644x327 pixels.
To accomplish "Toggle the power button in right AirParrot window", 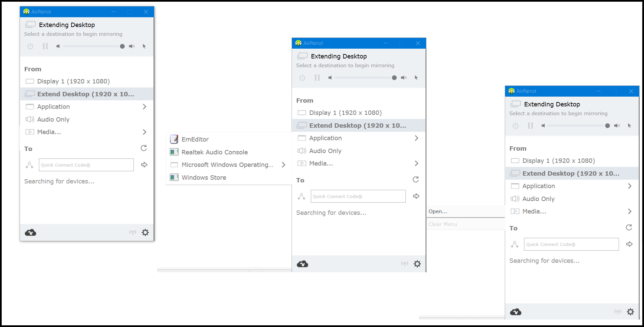I will 516,126.
